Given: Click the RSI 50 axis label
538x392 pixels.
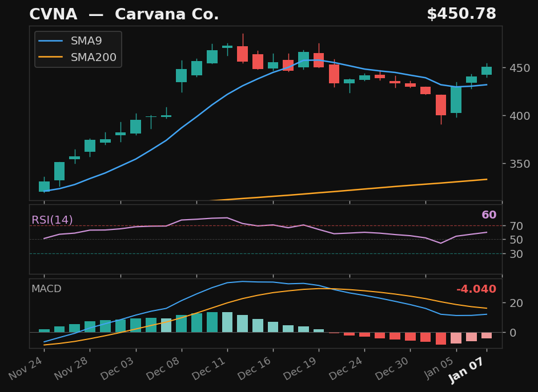Looking at the screenshot, I should click(x=516, y=240).
